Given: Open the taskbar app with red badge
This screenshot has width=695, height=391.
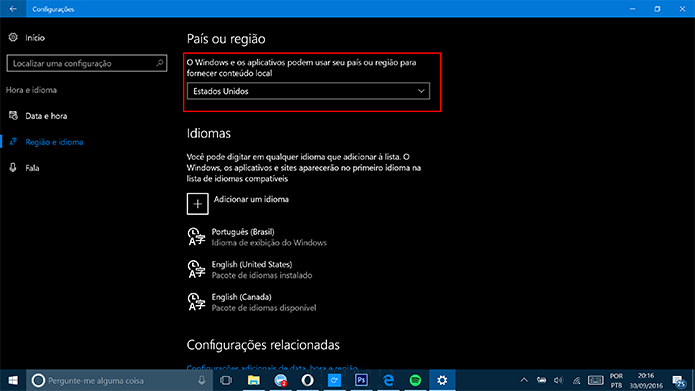Looking at the screenshot, I should (281, 380).
